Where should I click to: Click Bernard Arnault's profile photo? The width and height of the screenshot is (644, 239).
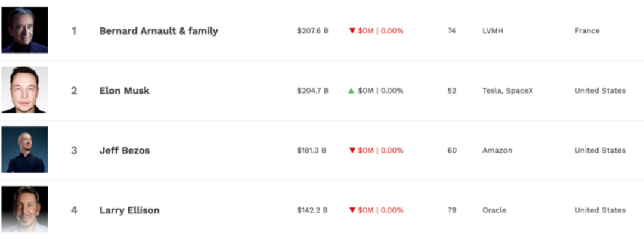(x=24, y=30)
